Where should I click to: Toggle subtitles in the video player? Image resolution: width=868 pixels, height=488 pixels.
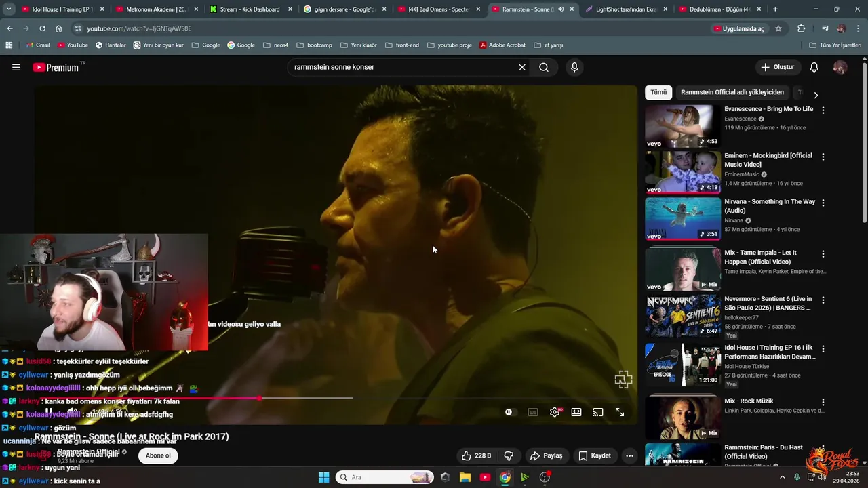(x=533, y=412)
